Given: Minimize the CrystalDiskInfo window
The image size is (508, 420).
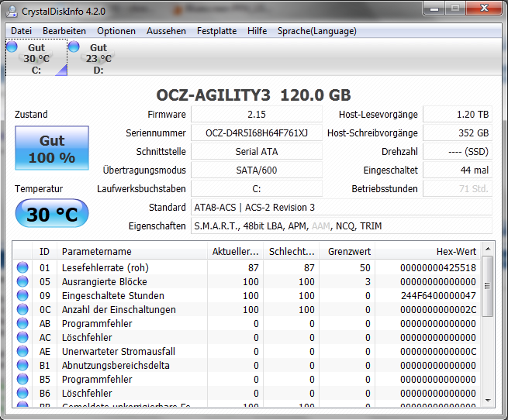Looking at the screenshot, I should [x=434, y=9].
